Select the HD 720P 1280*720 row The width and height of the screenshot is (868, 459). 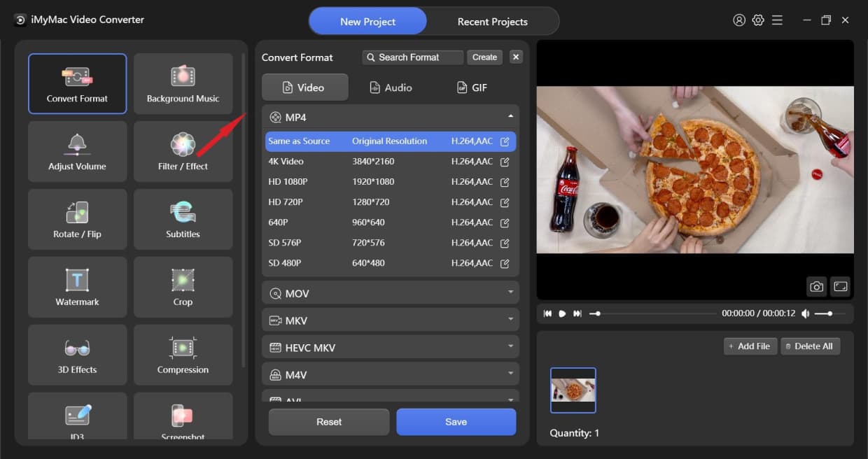(x=391, y=202)
